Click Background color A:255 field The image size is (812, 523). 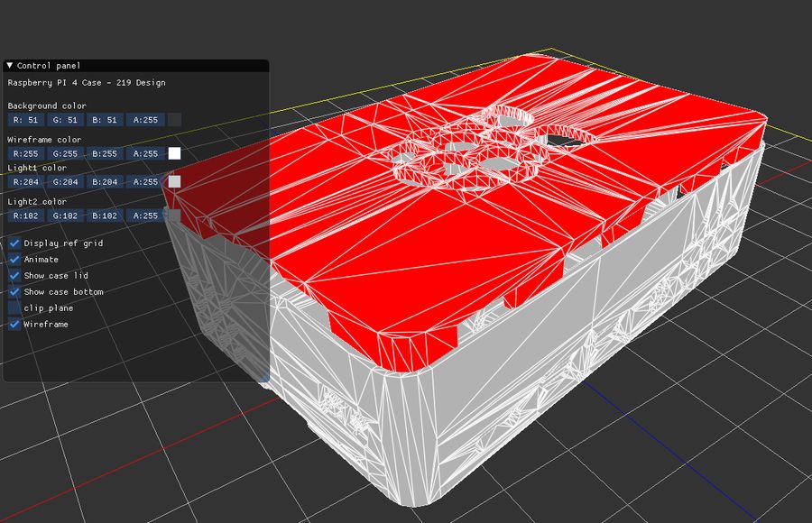click(x=145, y=120)
